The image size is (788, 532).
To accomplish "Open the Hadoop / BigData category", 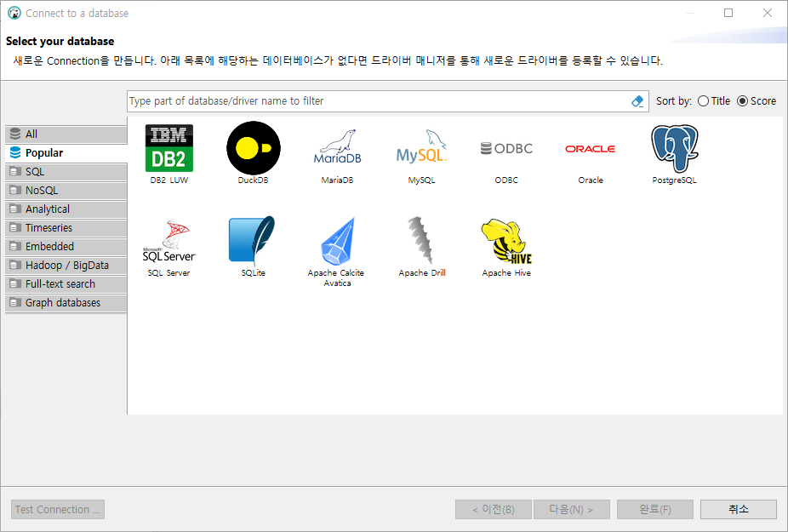I will (66, 266).
